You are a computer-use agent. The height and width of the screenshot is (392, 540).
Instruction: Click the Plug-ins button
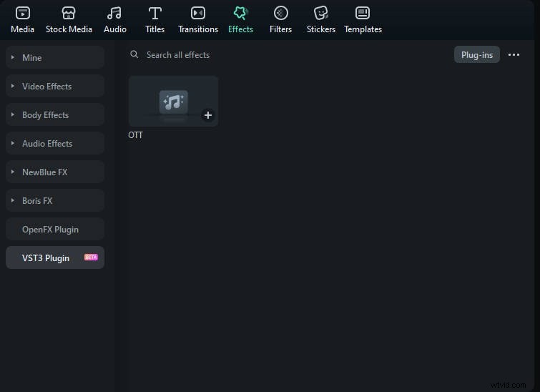coord(477,55)
